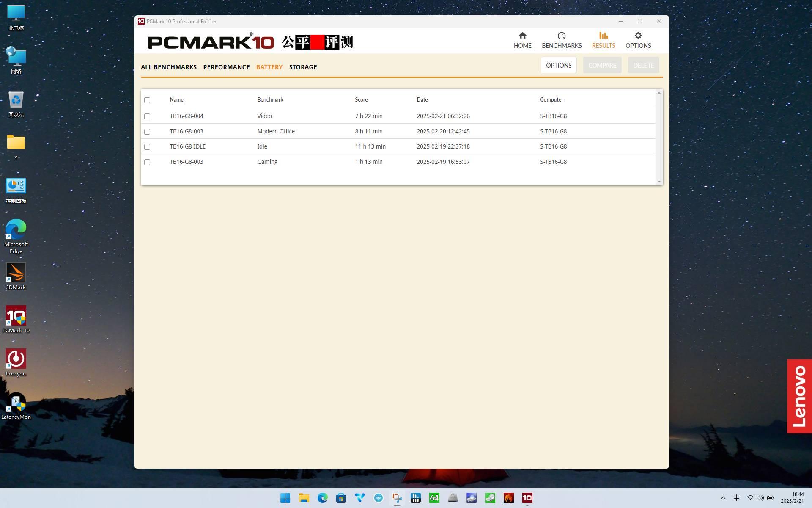Click the OPTIONS button above the results

click(558, 65)
